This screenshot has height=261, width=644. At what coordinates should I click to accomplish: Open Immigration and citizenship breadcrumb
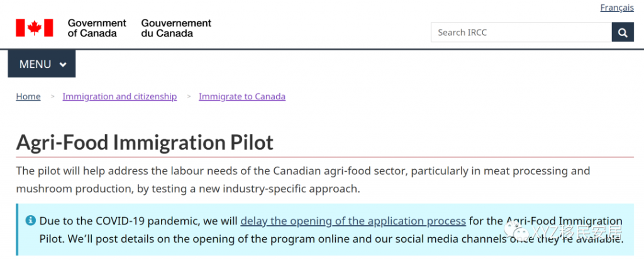click(119, 97)
